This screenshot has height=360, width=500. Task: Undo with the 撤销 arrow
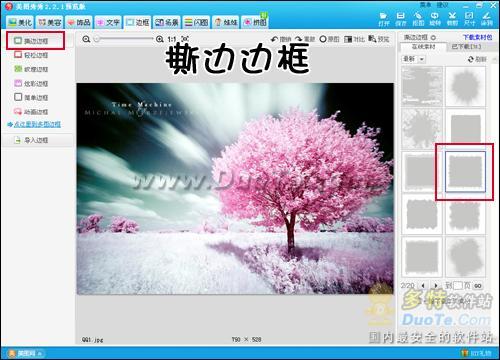pyautogui.click(x=281, y=39)
